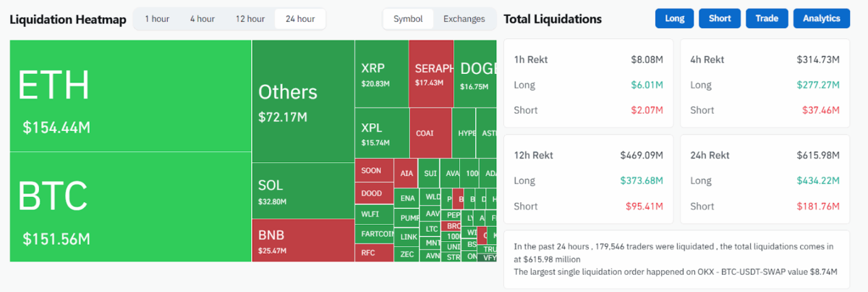
Task: Click the XPL $15.74M tile
Action: point(381,133)
